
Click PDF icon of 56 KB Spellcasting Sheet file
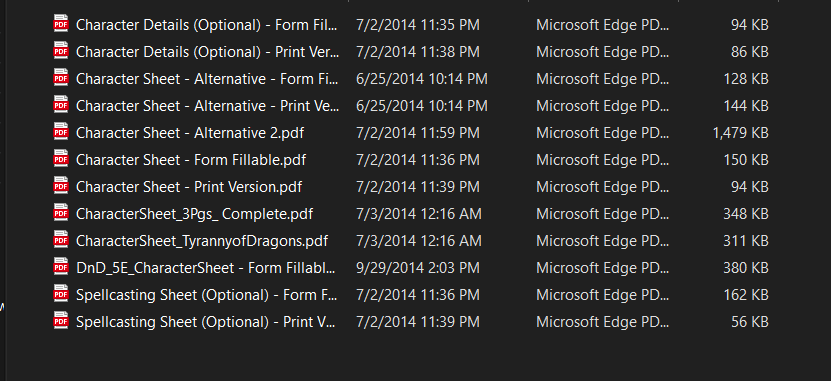[61, 321]
